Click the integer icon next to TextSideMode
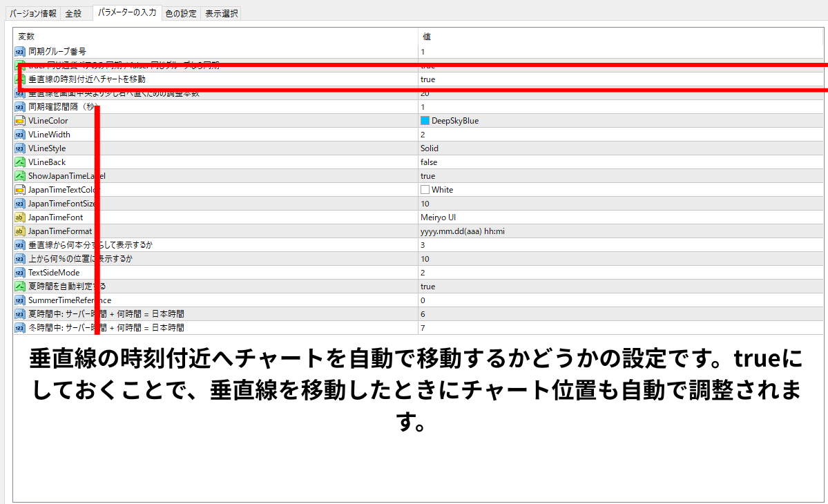Screen dimensions: 828x504 point(20,273)
